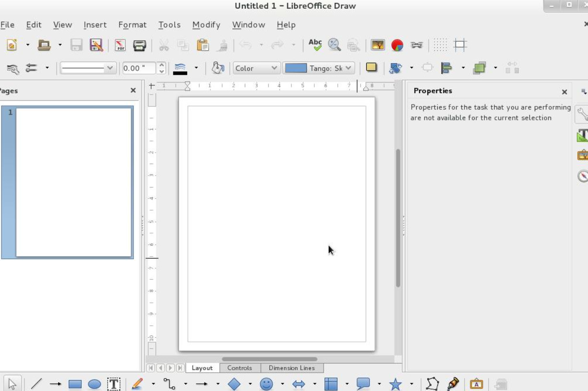Screen dimensions: 588x391
Task: Click the Arrange icon
Action: pos(479,68)
